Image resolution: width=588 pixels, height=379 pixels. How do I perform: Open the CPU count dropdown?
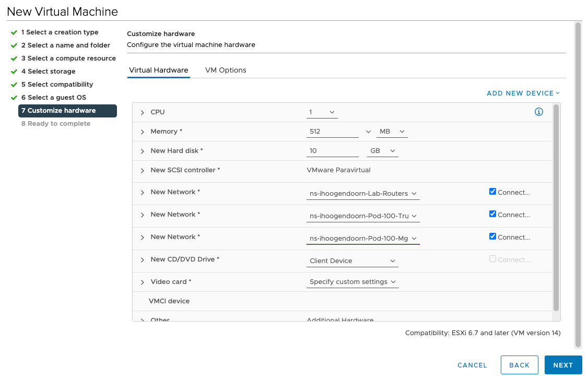322,112
